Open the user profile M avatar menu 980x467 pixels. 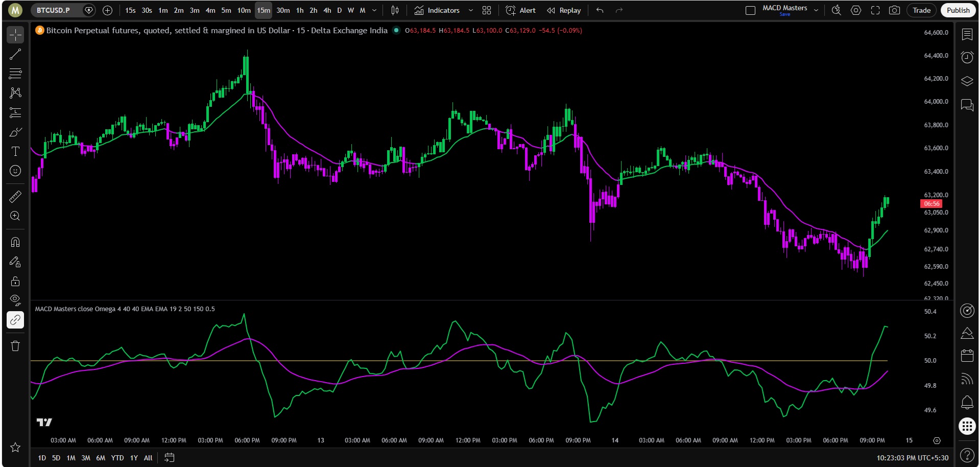click(x=15, y=10)
